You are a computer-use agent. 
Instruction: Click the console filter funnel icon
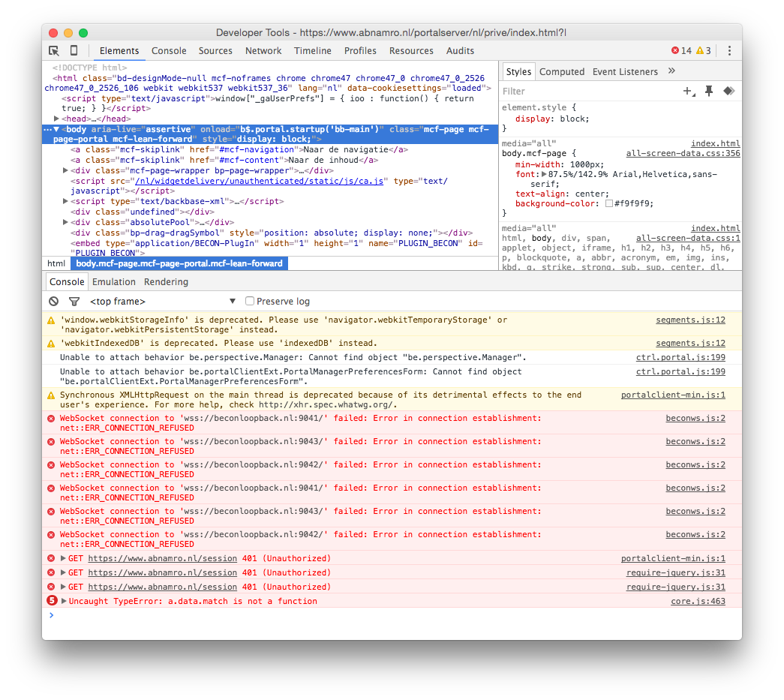coord(74,301)
